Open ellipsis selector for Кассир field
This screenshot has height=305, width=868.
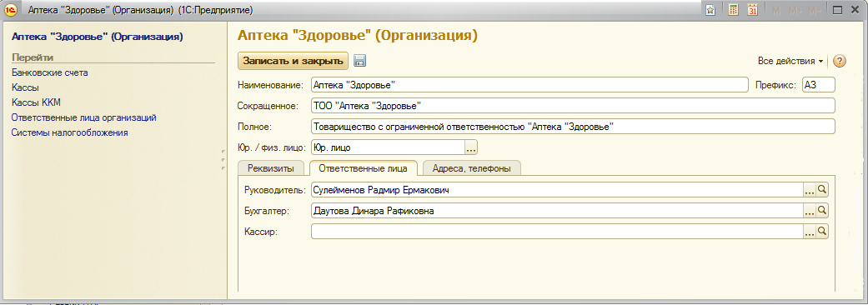(810, 232)
